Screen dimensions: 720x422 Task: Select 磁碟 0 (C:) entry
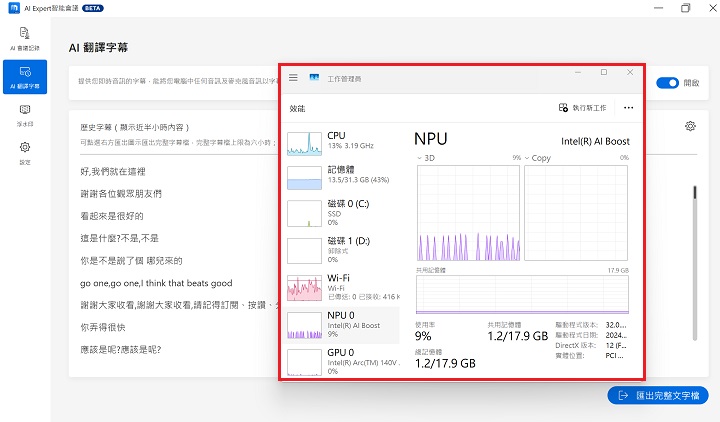tap(342, 213)
